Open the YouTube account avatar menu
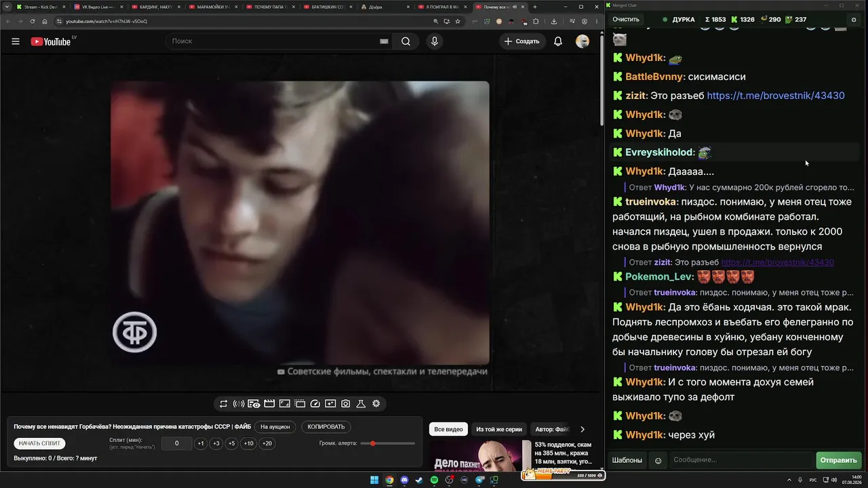Image resolution: width=868 pixels, height=488 pixels. click(x=583, y=41)
